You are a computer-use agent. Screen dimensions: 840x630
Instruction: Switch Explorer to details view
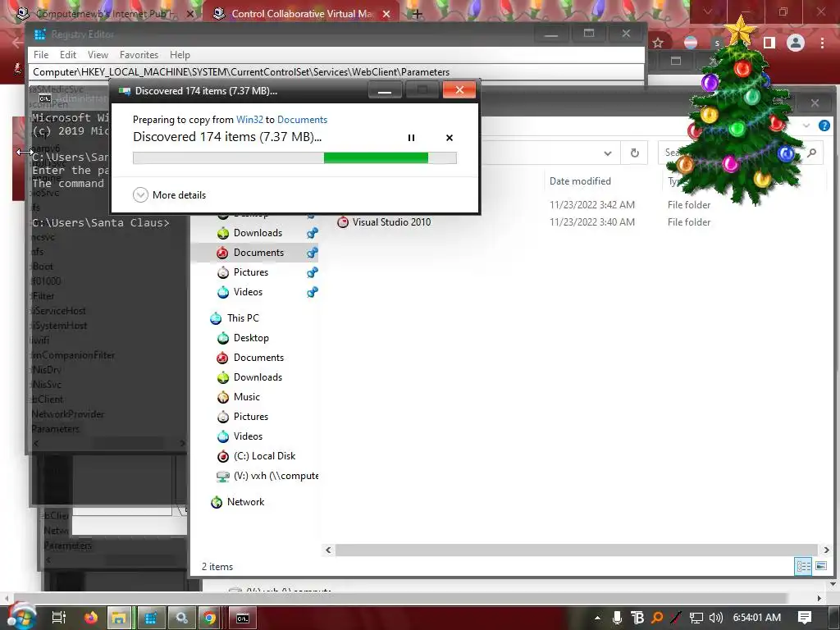coord(803,566)
